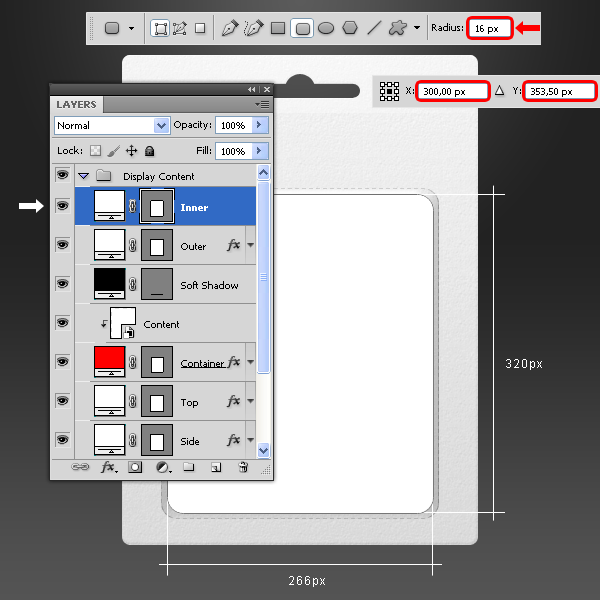Choose the Polygon shape tool
Viewport: 600px width, 600px height.
(x=350, y=28)
